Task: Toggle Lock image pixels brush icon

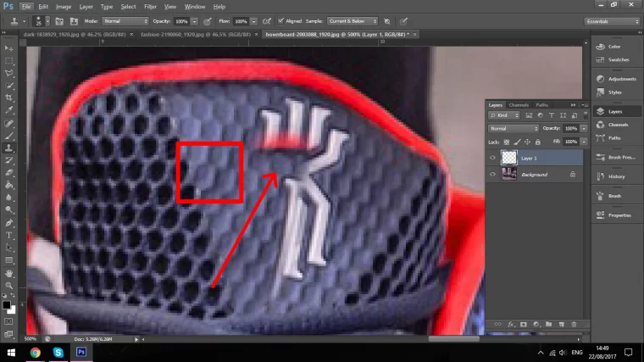Action: (x=517, y=142)
